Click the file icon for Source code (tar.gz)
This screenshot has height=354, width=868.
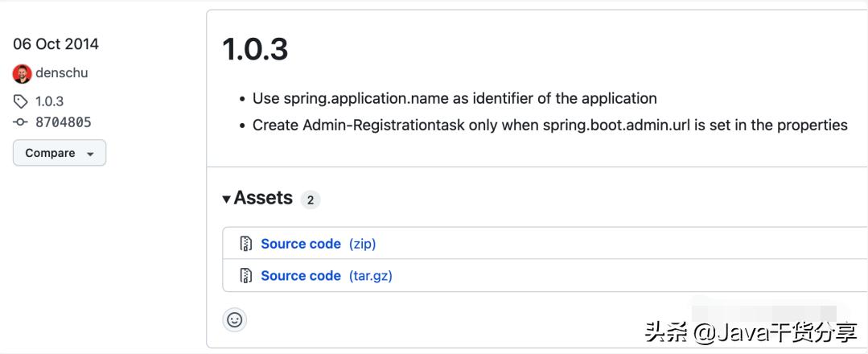246,276
